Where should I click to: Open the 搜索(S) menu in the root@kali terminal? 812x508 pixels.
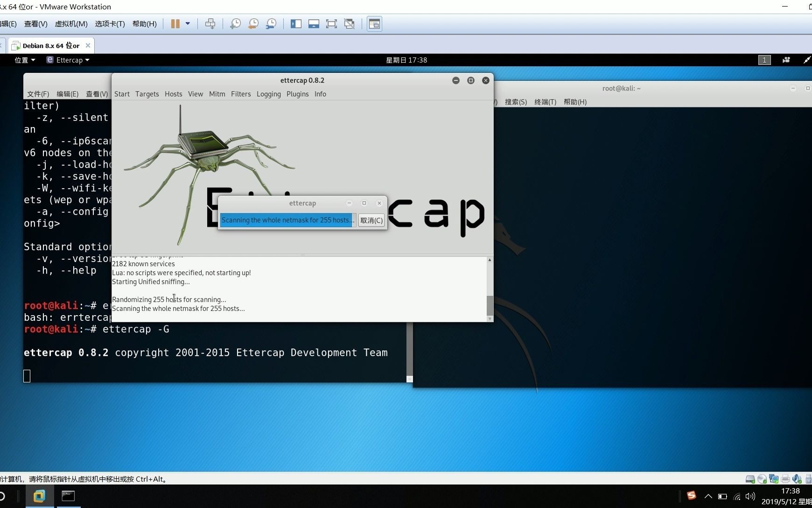coord(516,102)
